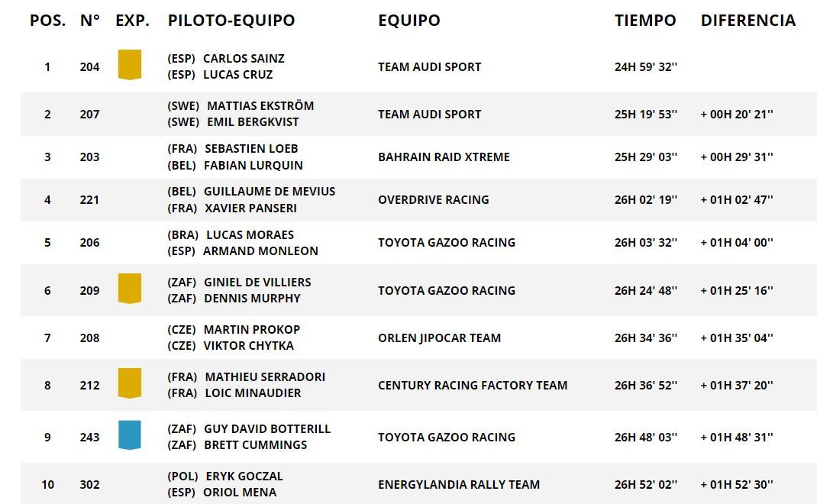Select driver name Carlos Sainz
Screen dimensions: 817x504
[244, 59]
